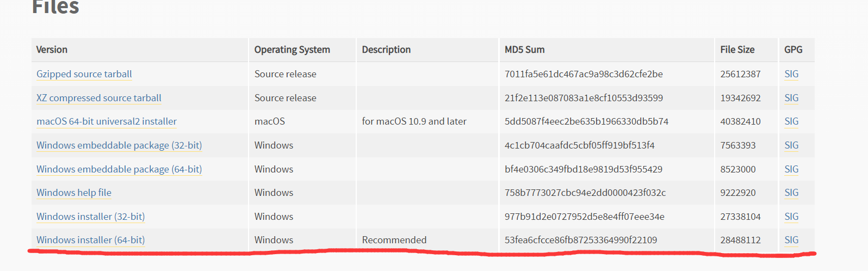This screenshot has width=868, height=271.
Task: Open SIG for Windows embeddable 32-bit package
Action: click(x=791, y=145)
